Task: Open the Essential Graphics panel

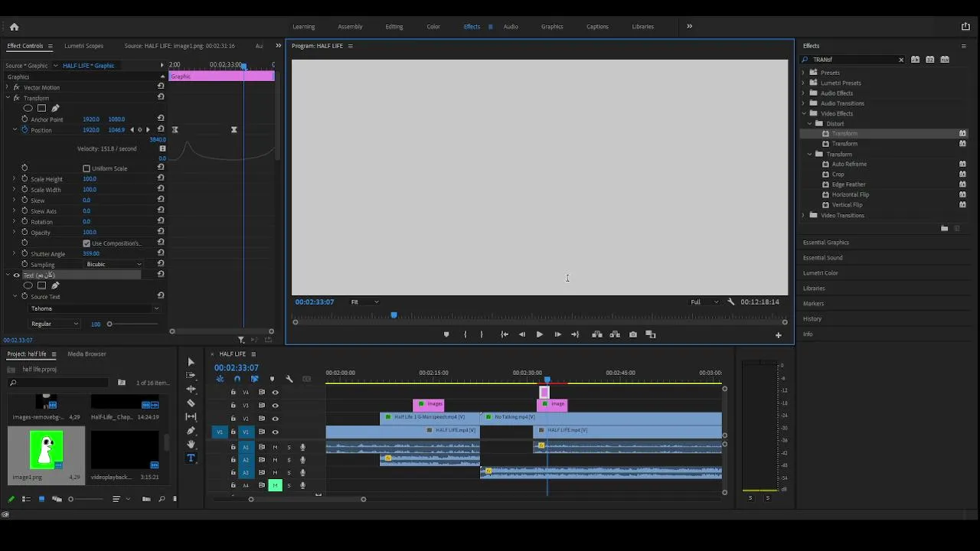Action: [826, 243]
